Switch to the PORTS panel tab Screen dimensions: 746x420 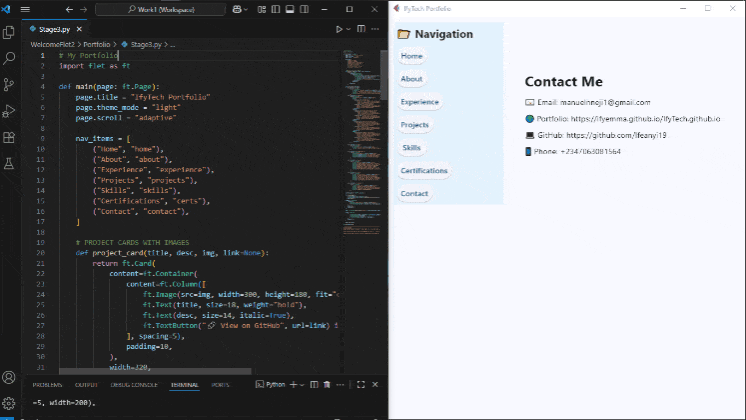(220, 385)
